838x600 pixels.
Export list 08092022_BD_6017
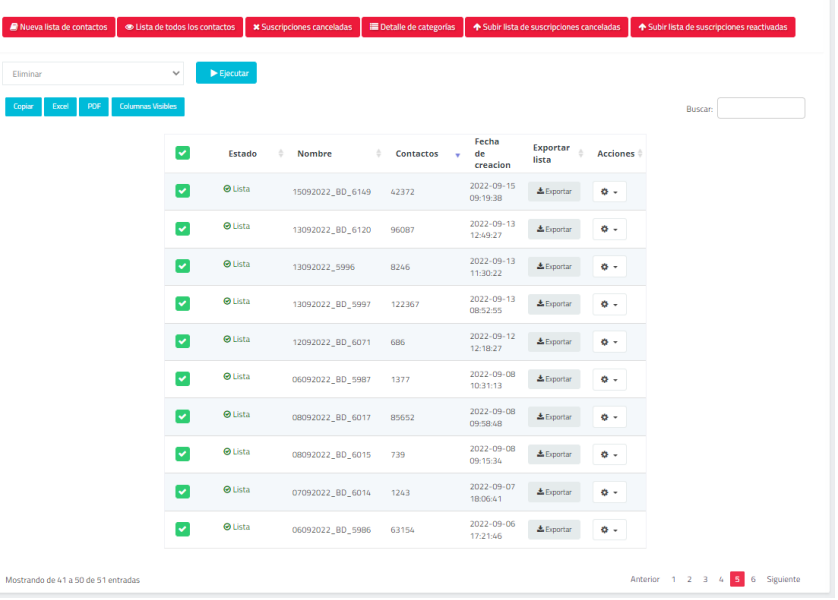click(x=554, y=417)
